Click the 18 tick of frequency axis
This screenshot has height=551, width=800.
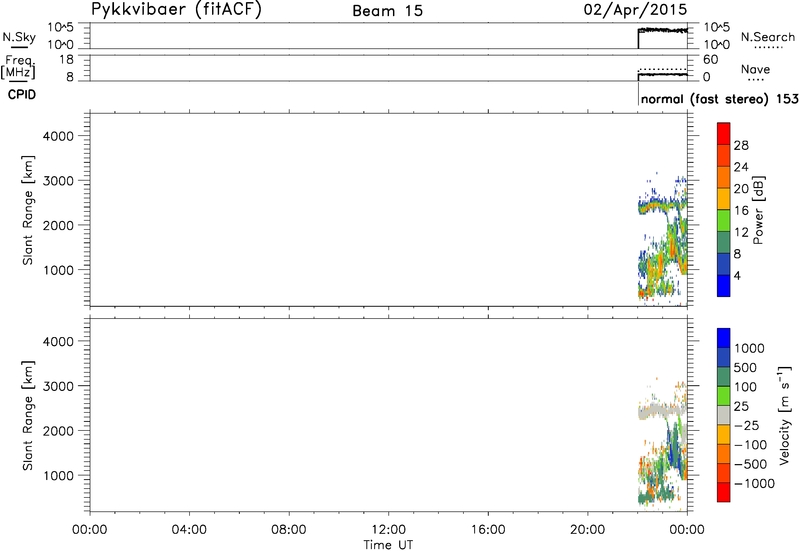click(66, 59)
